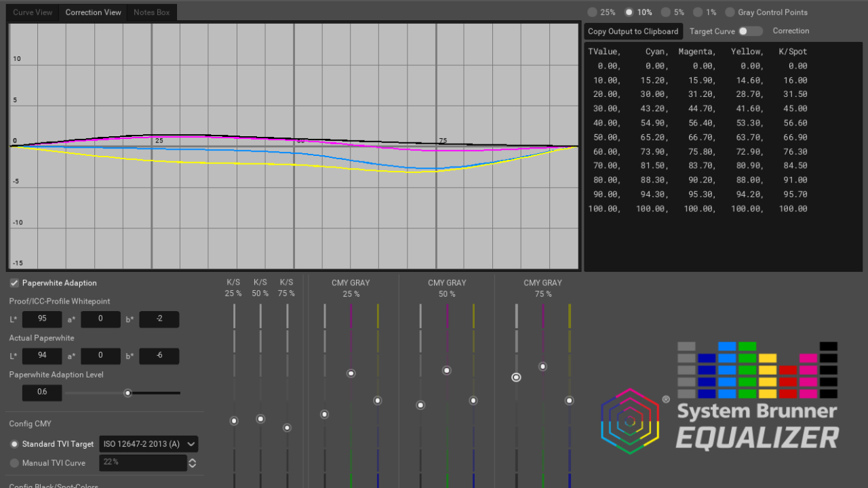868x488 pixels.
Task: Click the Actual Paperwhite b* input field
Action: (x=159, y=356)
